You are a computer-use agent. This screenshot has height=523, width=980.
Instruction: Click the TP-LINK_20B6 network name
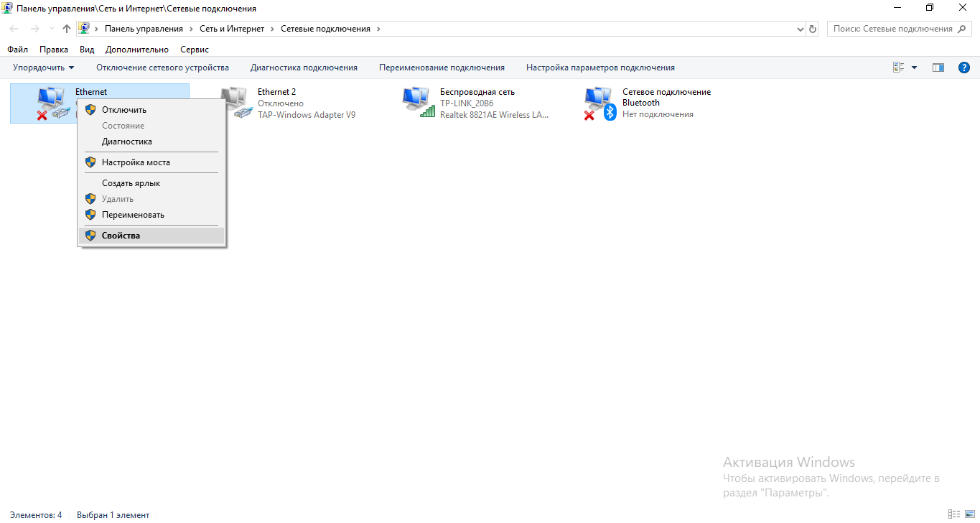click(467, 103)
